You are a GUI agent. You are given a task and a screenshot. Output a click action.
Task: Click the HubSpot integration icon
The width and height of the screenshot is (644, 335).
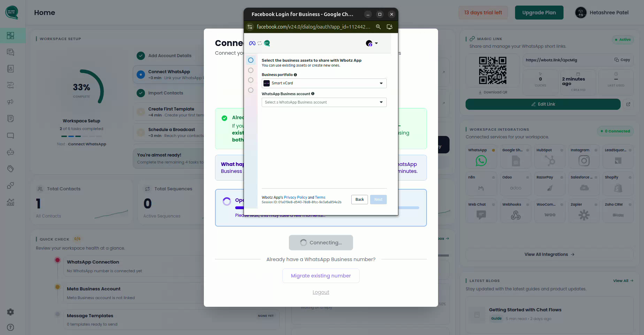(550, 161)
